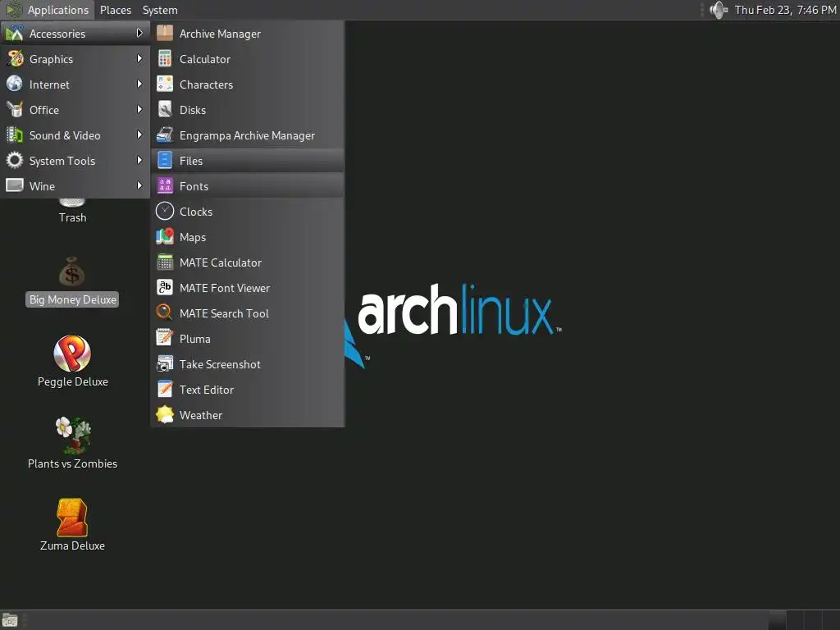
Task: Click the Accessories scissors category icon
Action: [15, 33]
